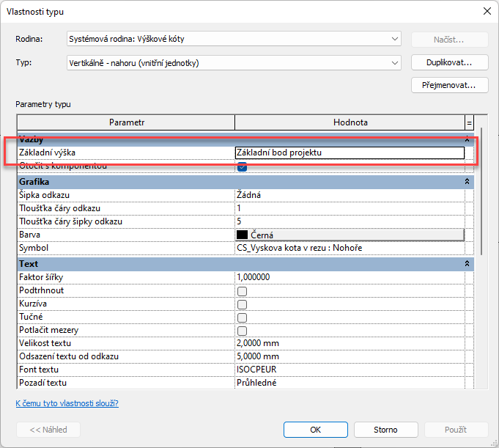Viewport: 499px width, 448px height.
Task: Select the Font textu parameter label
Action: pyautogui.click(x=39, y=370)
